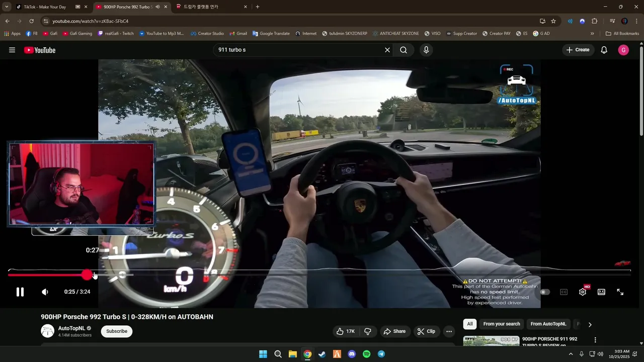
Task: Show next filter chips with arrow
Action: [590, 324]
